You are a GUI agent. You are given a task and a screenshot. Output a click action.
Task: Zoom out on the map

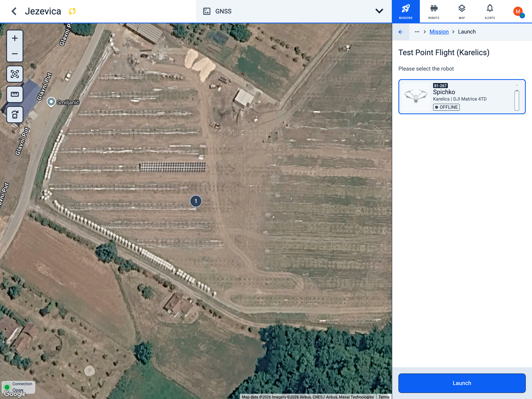15,54
